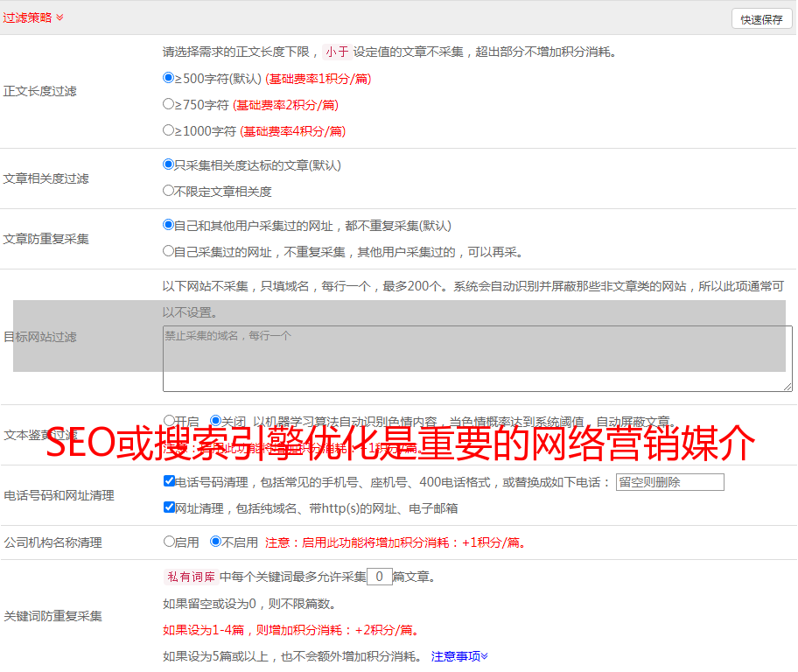Toggle the 网址清理 checkbox
The width and height of the screenshot is (798, 672).
pos(169,507)
